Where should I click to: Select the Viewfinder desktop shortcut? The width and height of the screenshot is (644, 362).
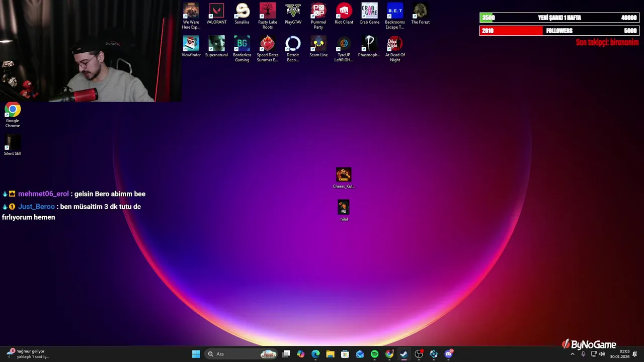pyautogui.click(x=191, y=47)
